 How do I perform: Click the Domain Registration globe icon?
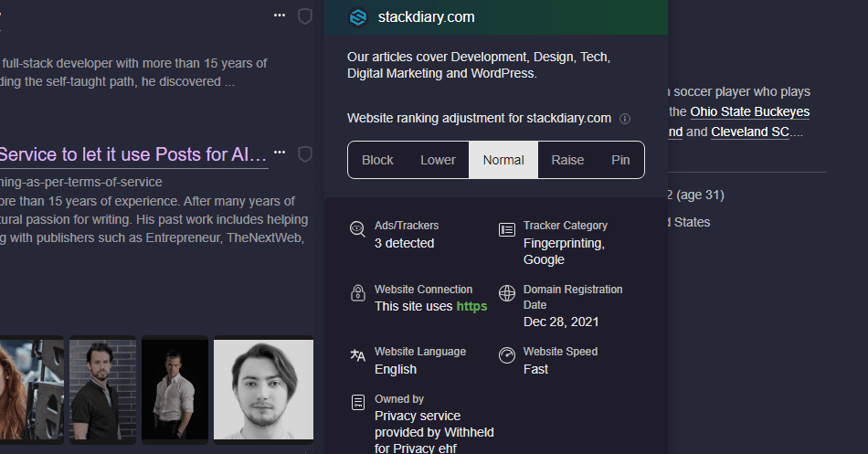point(506,293)
